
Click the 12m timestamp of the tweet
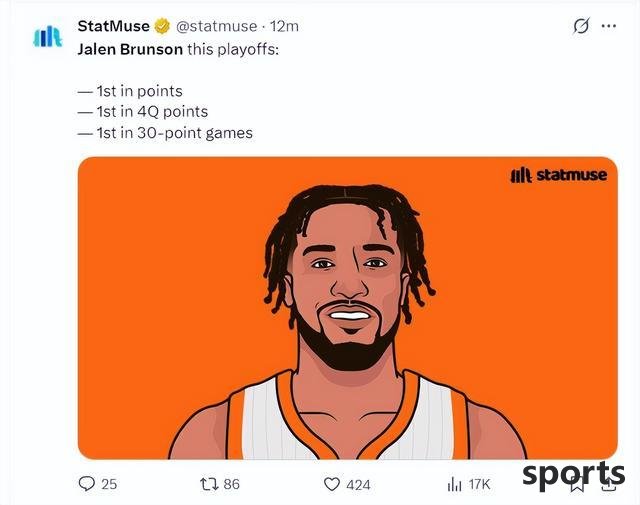pyautogui.click(x=284, y=26)
